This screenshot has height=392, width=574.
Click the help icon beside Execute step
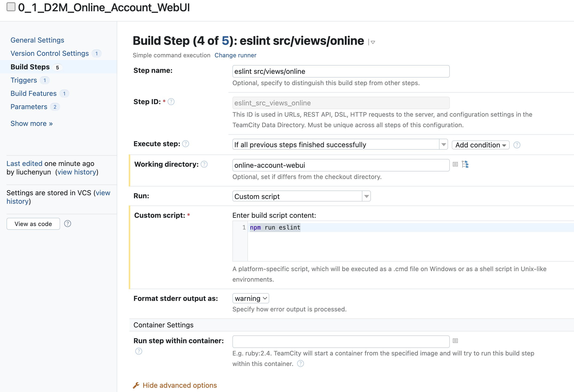click(186, 144)
